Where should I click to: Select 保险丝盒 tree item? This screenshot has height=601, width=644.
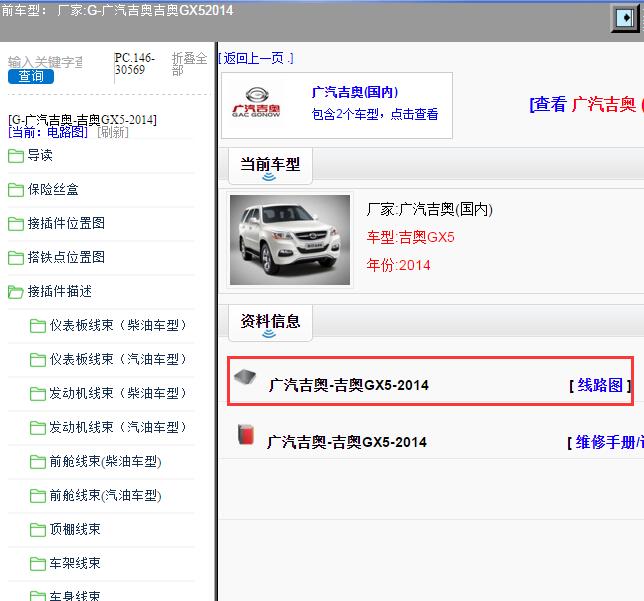coord(53,189)
